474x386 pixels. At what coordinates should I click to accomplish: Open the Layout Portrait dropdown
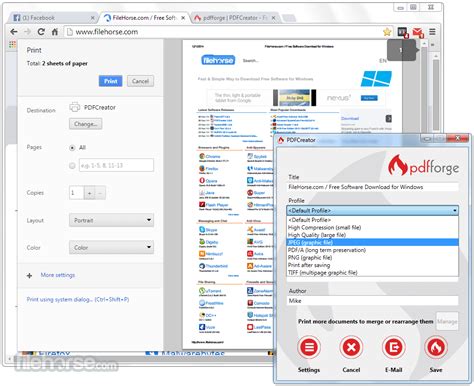pyautogui.click(x=111, y=220)
